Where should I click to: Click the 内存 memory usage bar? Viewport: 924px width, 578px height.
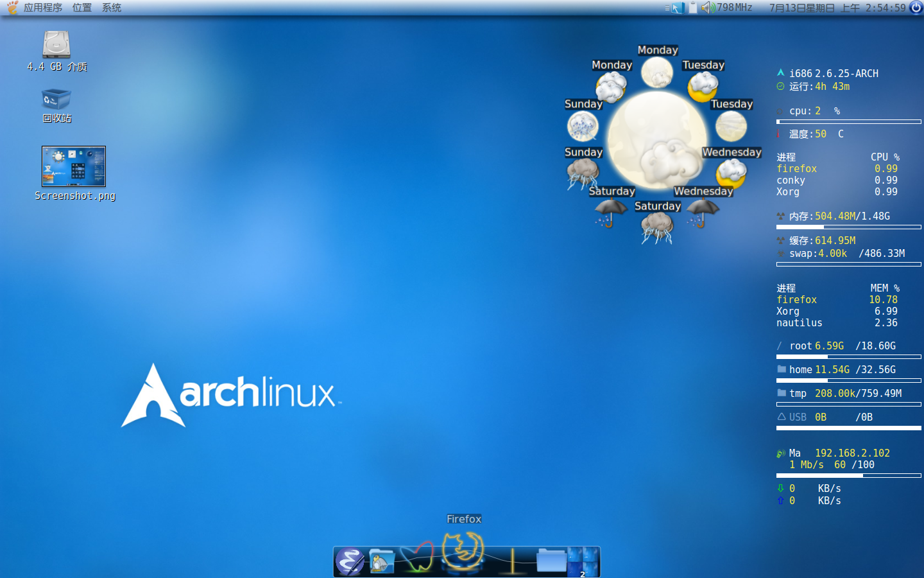(x=849, y=227)
